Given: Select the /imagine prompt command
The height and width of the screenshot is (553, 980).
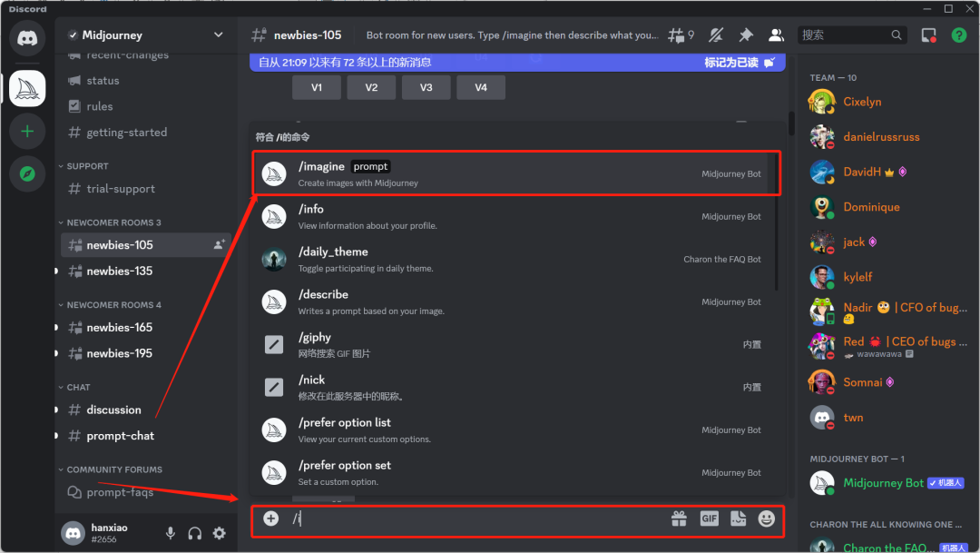Looking at the screenshot, I should (x=516, y=173).
